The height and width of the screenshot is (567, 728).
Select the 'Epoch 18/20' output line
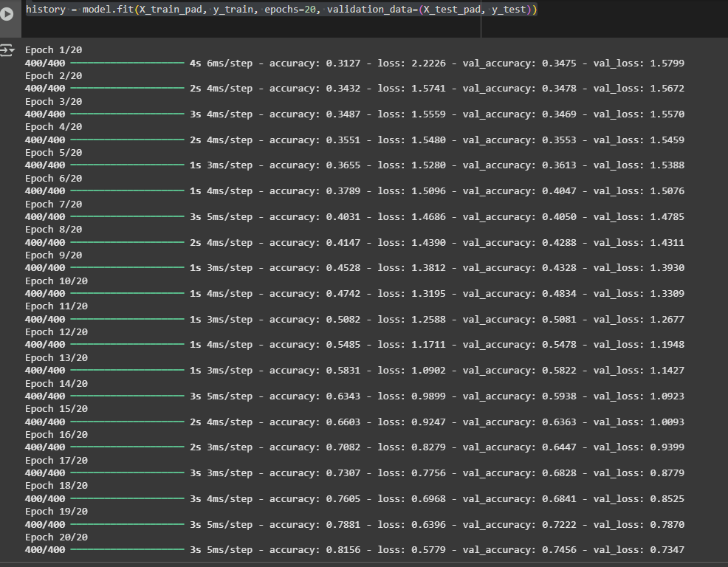(x=56, y=485)
